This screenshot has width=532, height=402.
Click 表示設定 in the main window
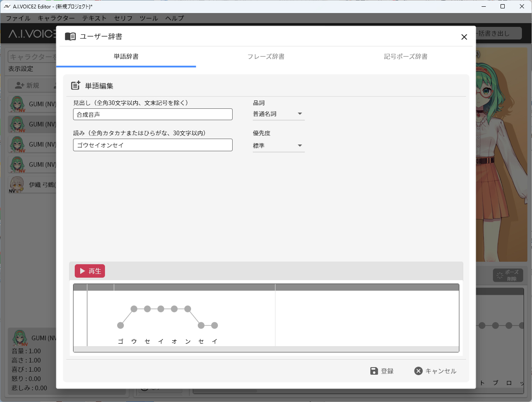(x=21, y=69)
